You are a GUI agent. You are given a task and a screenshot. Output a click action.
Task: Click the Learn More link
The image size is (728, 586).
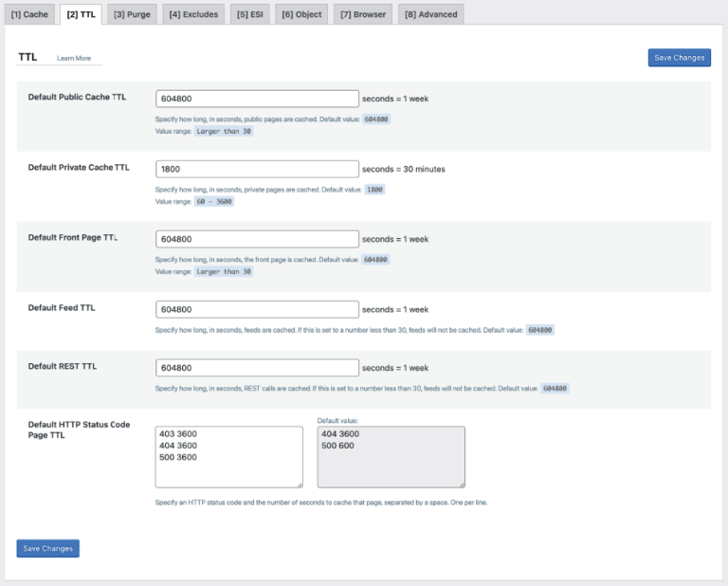point(74,58)
